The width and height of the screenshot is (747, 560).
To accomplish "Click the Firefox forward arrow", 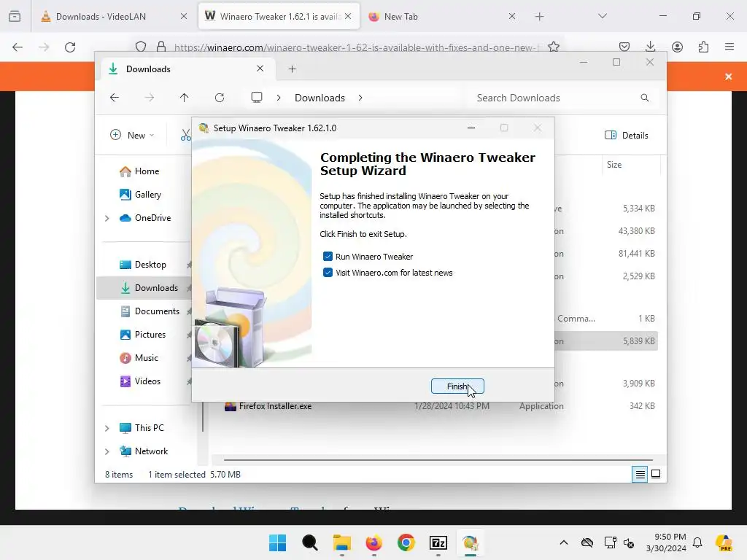I will click(44, 47).
